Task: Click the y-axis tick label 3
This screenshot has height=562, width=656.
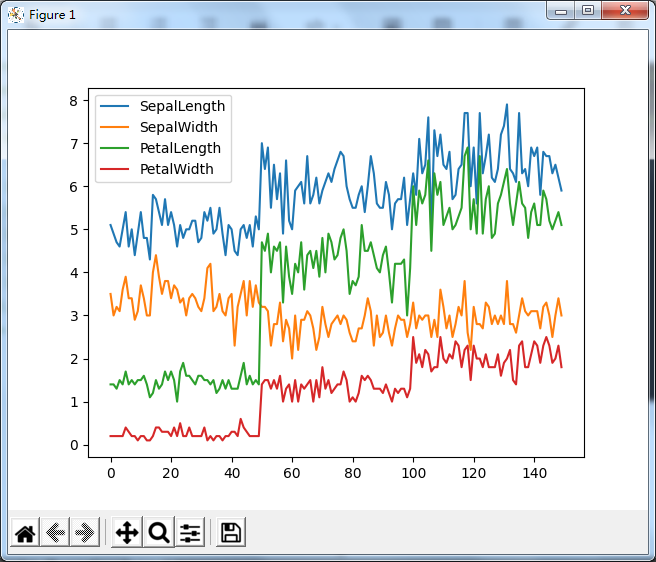Action: click(x=74, y=316)
